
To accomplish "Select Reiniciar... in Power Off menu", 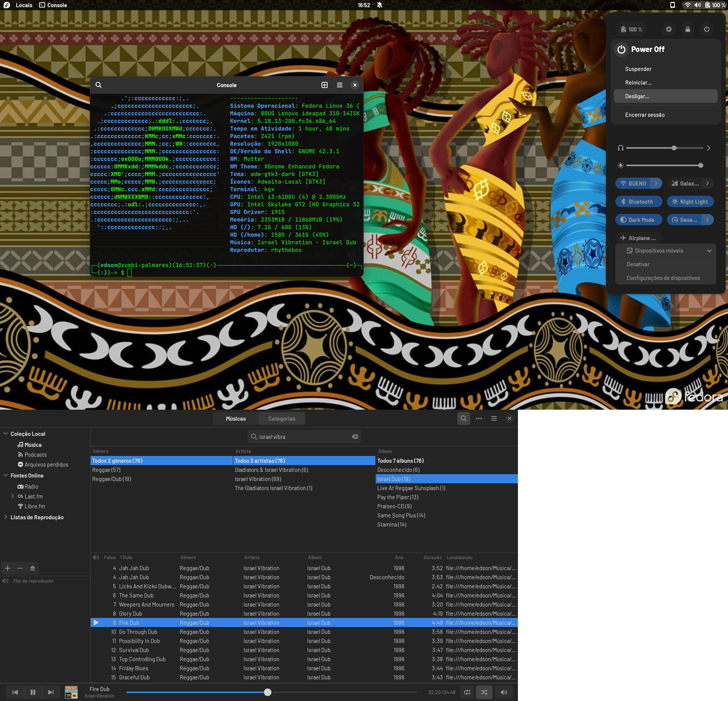I will 666,83.
